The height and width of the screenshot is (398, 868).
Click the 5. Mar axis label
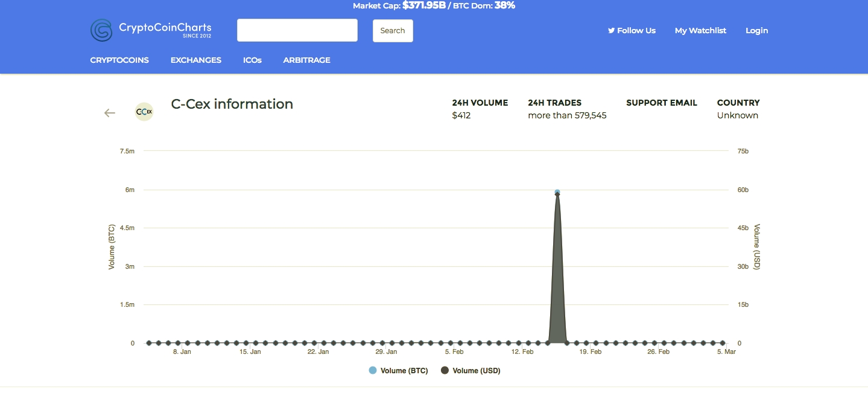726,351
